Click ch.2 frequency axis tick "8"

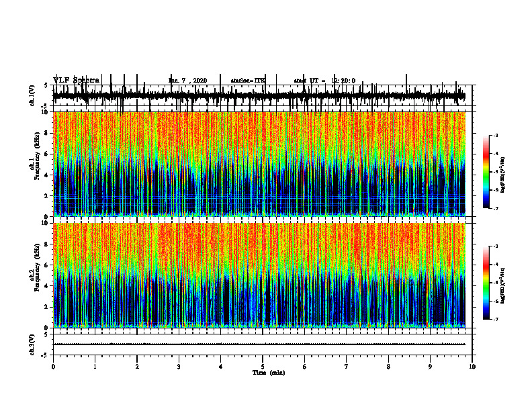46,244
